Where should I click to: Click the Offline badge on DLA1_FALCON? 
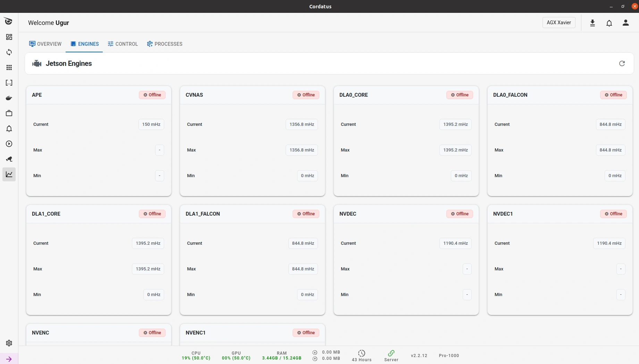[306, 214]
